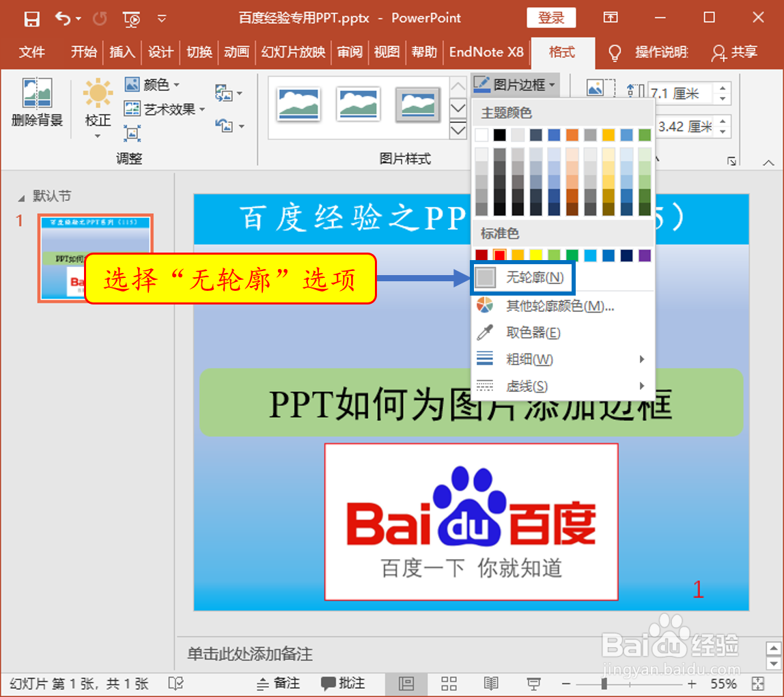Expand the picture styles gallery more arrow

pos(458,130)
